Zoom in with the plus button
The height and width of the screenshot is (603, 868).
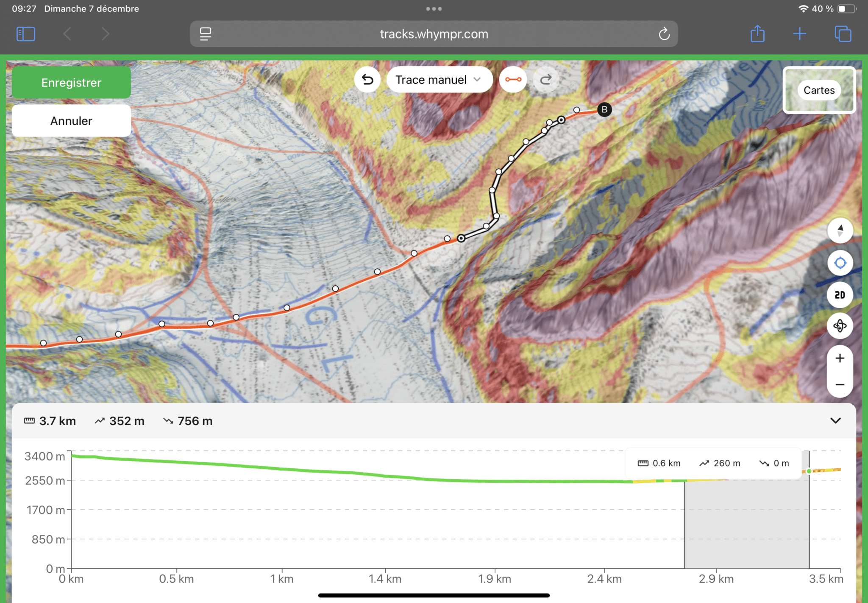tap(840, 358)
